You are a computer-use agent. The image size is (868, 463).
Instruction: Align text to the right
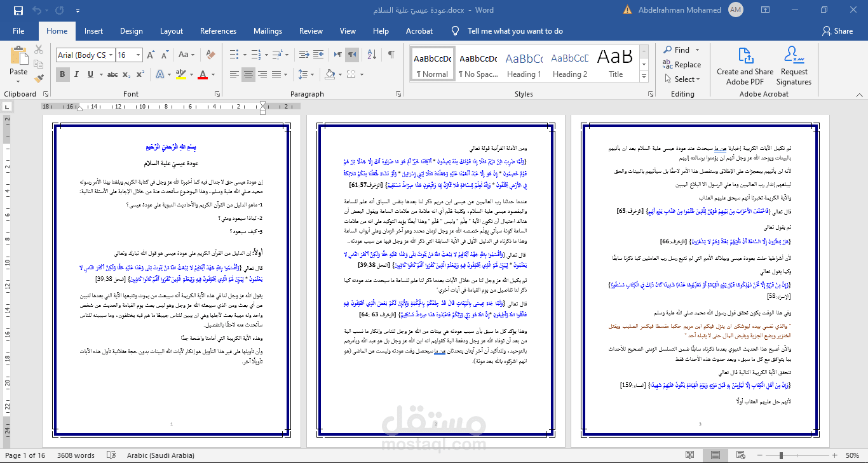264,74
